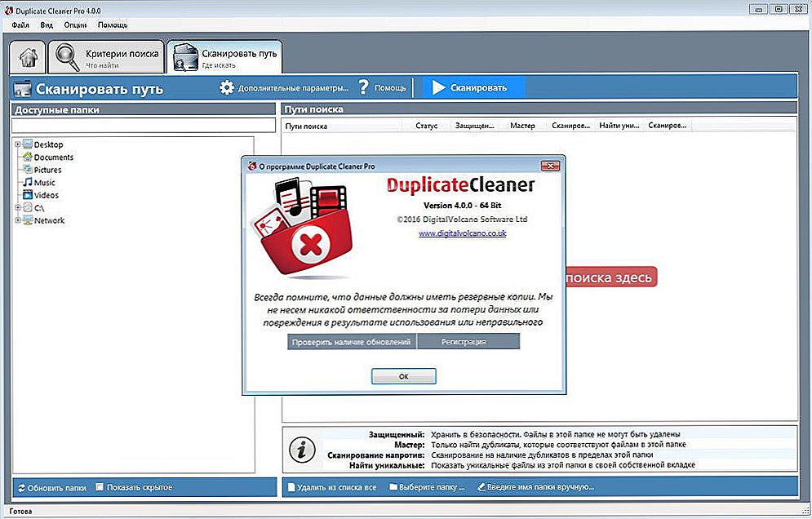Switch to the Критерии поиска tab

[x=106, y=57]
